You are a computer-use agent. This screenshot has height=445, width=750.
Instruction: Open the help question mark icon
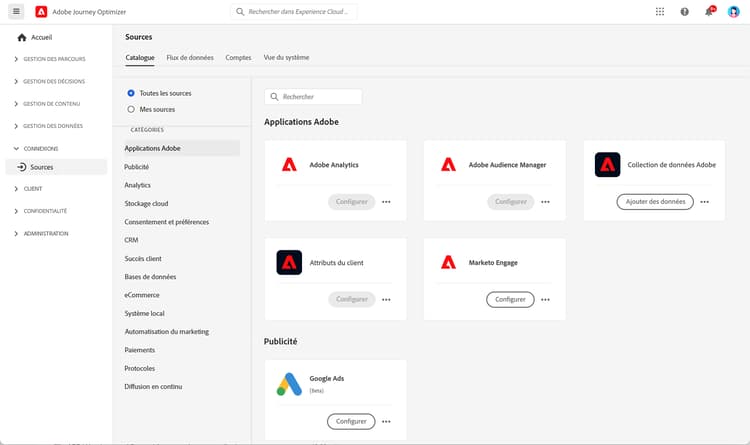pos(684,12)
